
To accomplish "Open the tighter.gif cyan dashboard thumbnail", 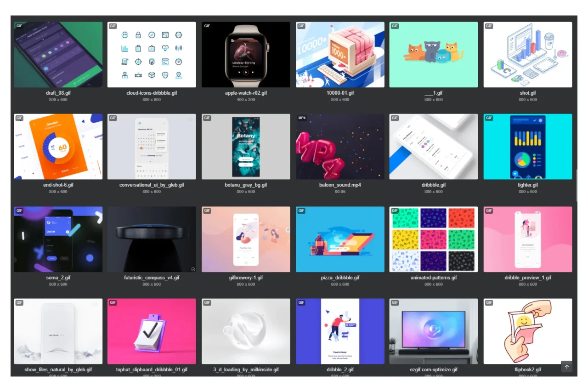I will coord(528,147).
